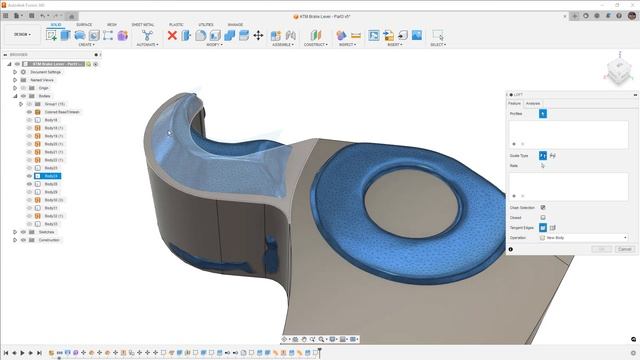Expand the Document Settings node
The height and width of the screenshot is (360, 640).
(x=15, y=72)
